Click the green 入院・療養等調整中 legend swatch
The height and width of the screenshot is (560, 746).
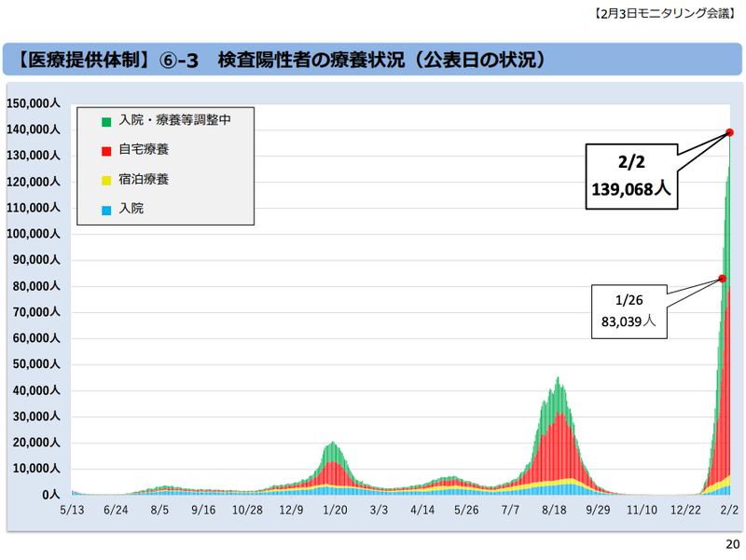(x=107, y=121)
